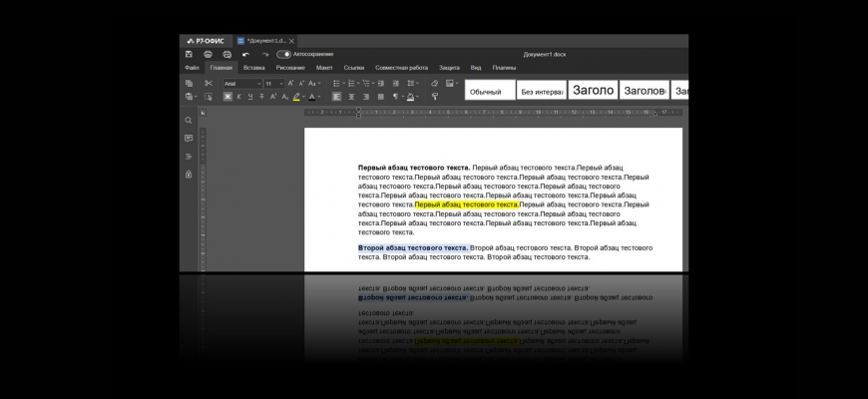The width and height of the screenshot is (868, 399).
Task: Save the document with the floppy icon
Action: tap(189, 54)
